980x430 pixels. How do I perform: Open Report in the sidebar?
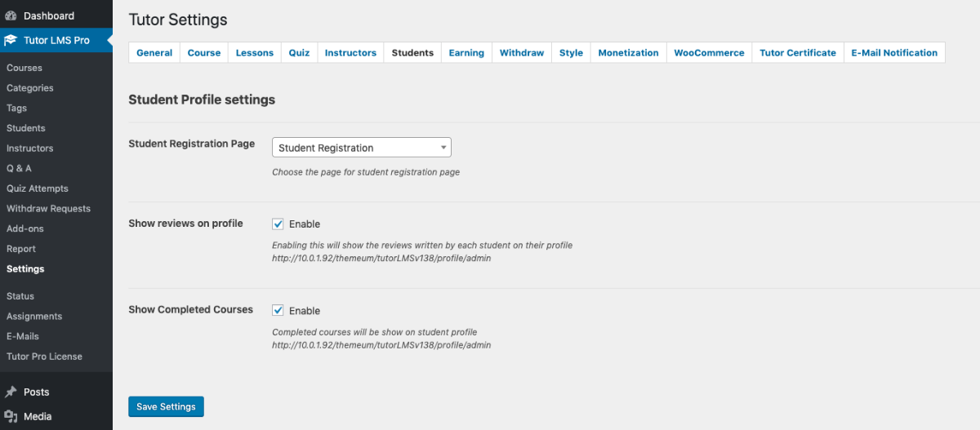coord(21,249)
